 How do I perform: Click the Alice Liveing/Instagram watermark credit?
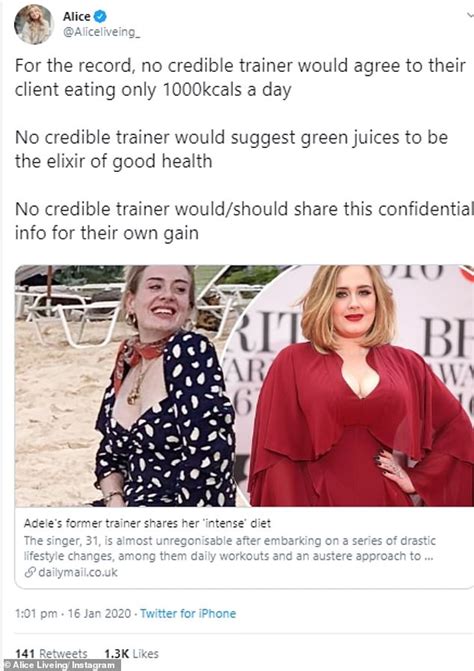59,665
